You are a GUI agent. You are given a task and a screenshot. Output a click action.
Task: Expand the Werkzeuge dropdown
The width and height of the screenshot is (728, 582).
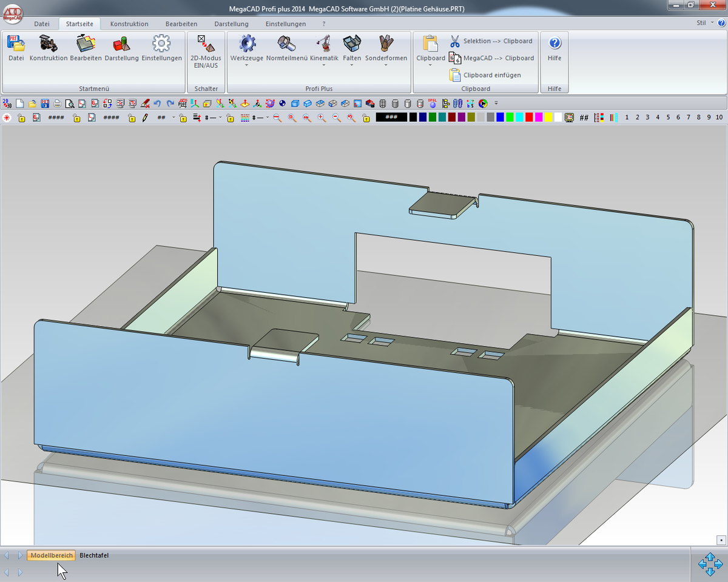[x=247, y=65]
